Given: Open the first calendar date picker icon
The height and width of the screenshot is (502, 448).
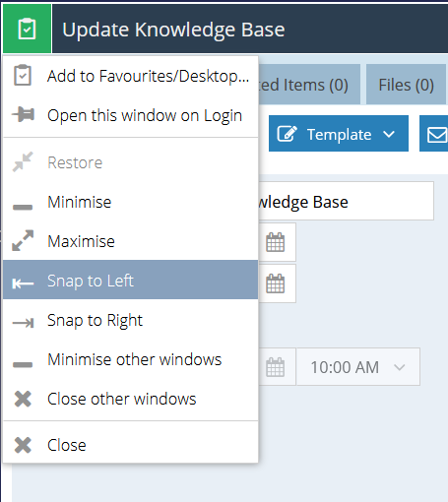Looking at the screenshot, I should [275, 242].
